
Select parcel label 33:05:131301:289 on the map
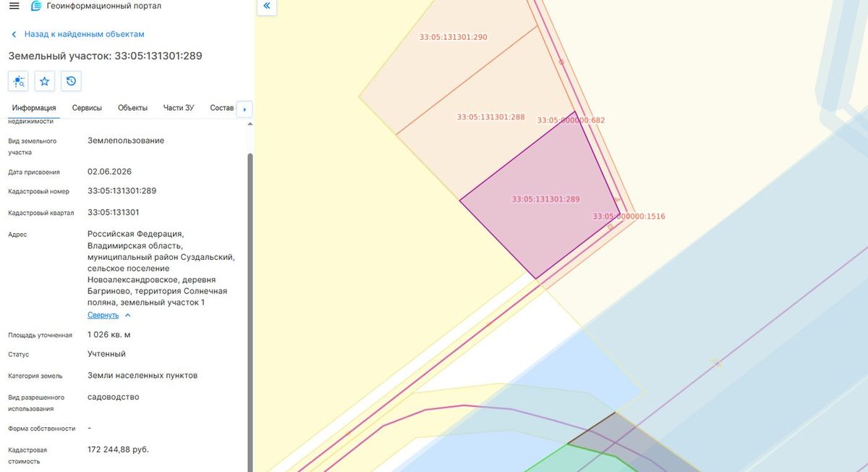(546, 199)
